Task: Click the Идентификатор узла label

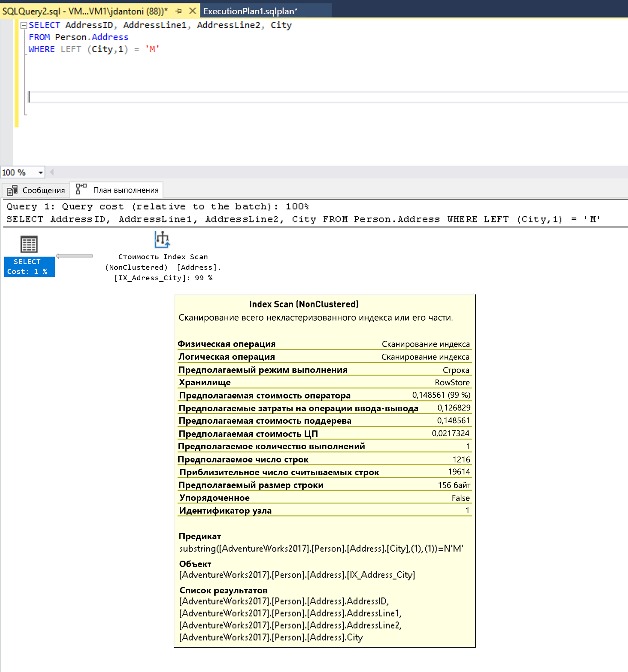Action: 225,511
